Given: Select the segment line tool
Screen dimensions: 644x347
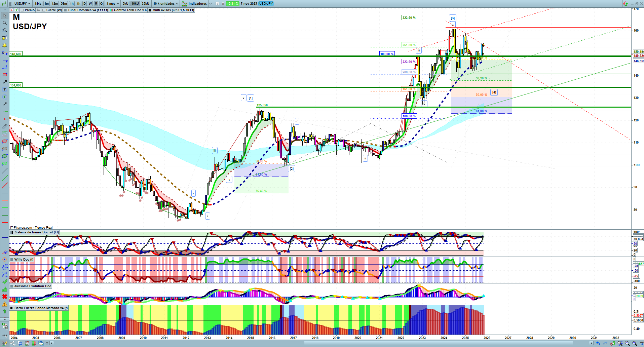Looking at the screenshot, I should [x=5, y=104].
